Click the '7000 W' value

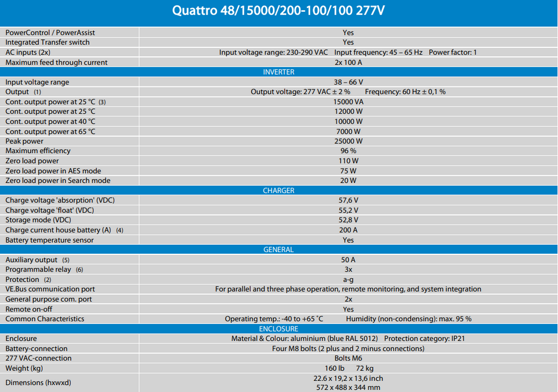click(348, 131)
